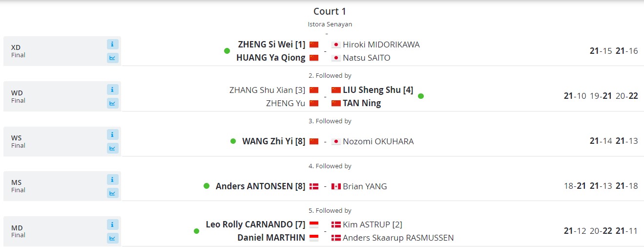The image size is (644, 247).
Task: Open WANG Zhi Yi player page
Action: 273,141
